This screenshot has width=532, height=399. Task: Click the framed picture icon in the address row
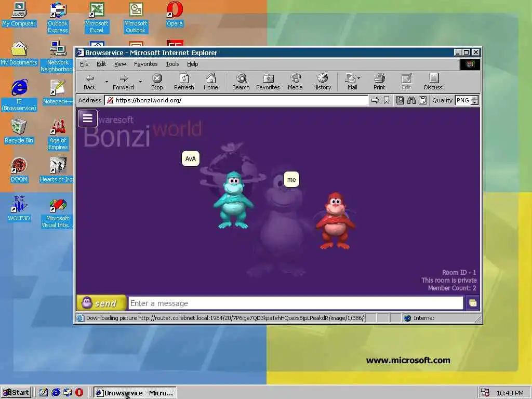pyautogui.click(x=400, y=100)
